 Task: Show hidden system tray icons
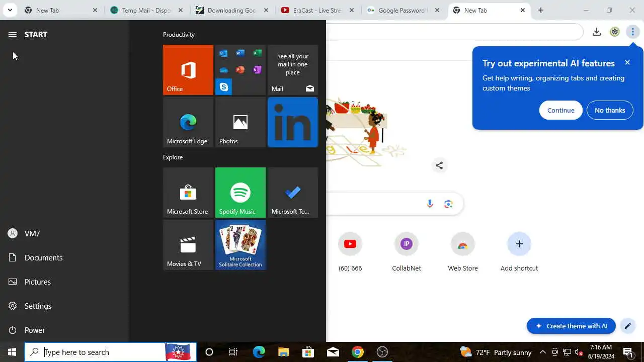(543, 352)
